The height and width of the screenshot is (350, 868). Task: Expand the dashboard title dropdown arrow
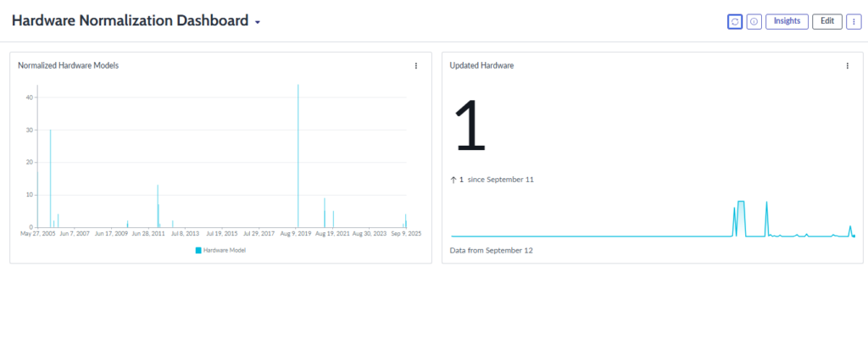click(257, 22)
